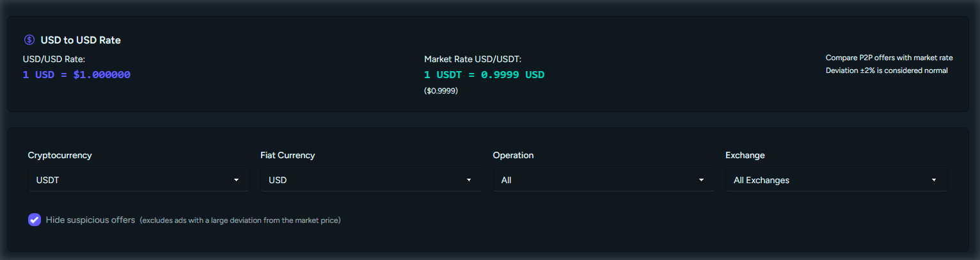
Task: Click the Exchange dropdown arrow
Action: point(934,180)
